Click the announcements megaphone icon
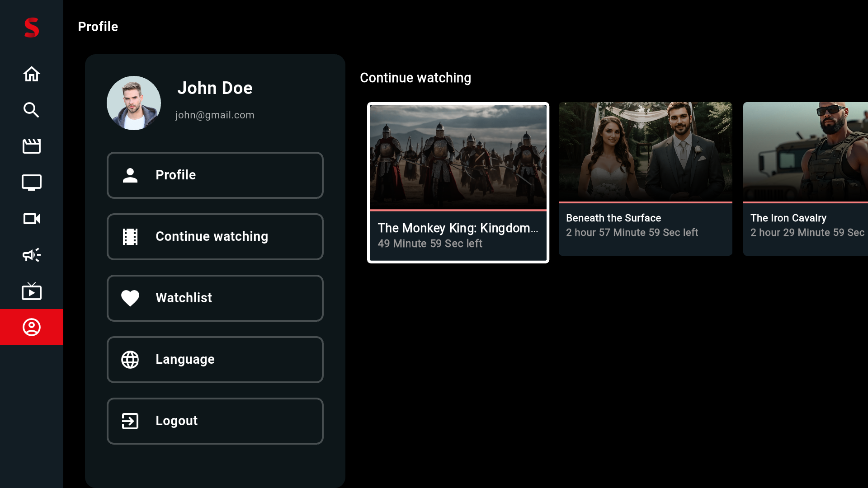The height and width of the screenshot is (488, 868). (31, 255)
